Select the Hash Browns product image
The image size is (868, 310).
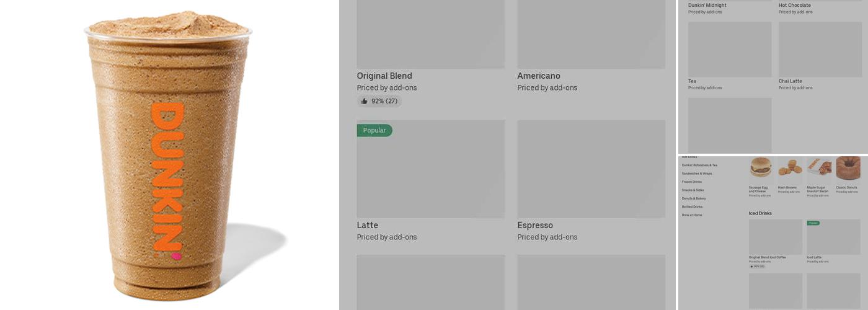coord(790,167)
